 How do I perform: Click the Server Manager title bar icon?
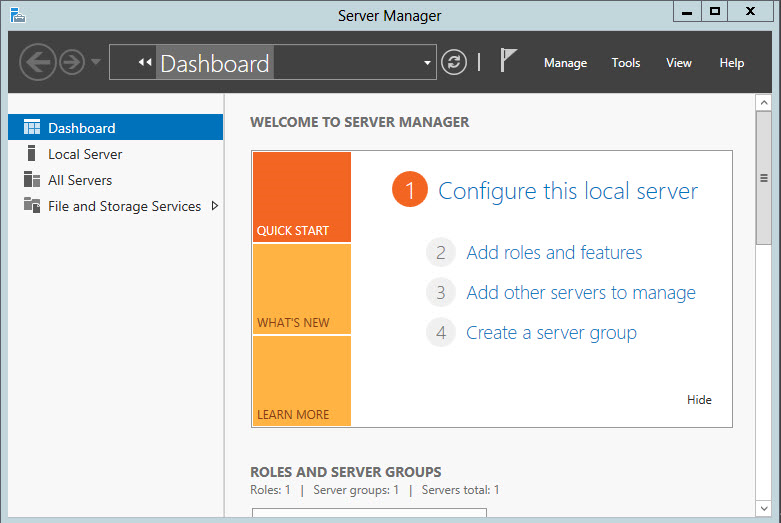(17, 15)
